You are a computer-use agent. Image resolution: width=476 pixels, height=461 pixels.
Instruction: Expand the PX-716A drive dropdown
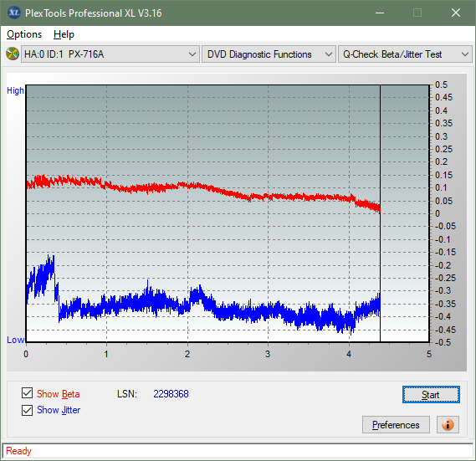pos(110,54)
